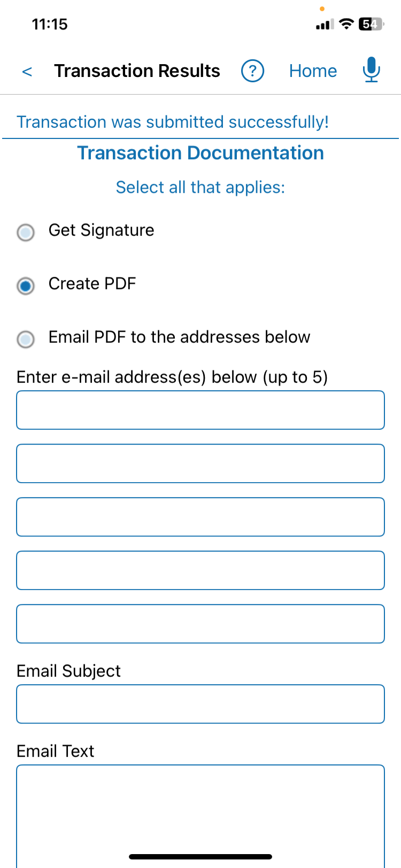Focus the first e-mail address field
401x868 pixels.
[x=200, y=410]
